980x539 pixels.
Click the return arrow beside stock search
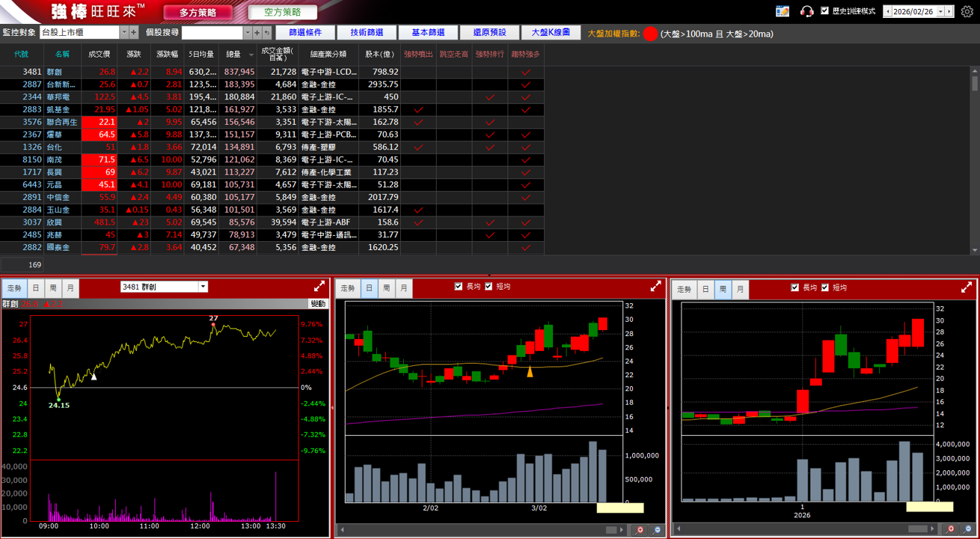coord(267,33)
